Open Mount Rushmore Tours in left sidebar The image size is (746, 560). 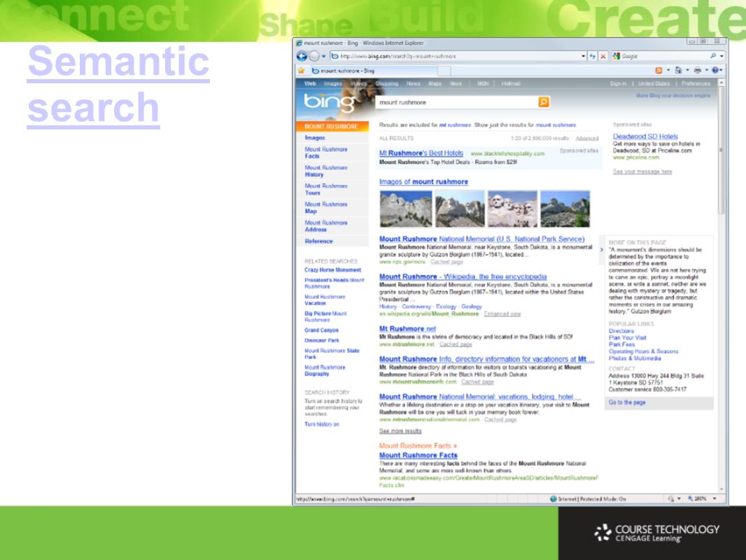click(x=326, y=190)
